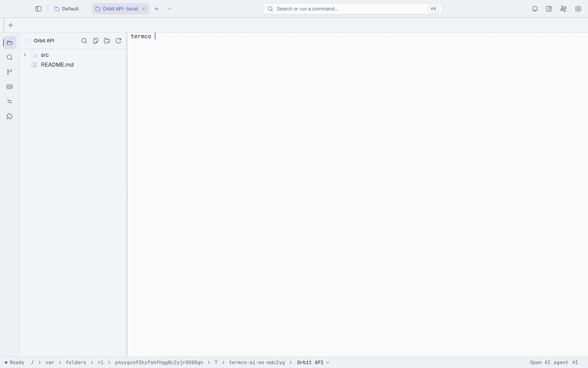Open the extensions puzzle icon
Screen dimensions: 588x368
tap(10, 116)
